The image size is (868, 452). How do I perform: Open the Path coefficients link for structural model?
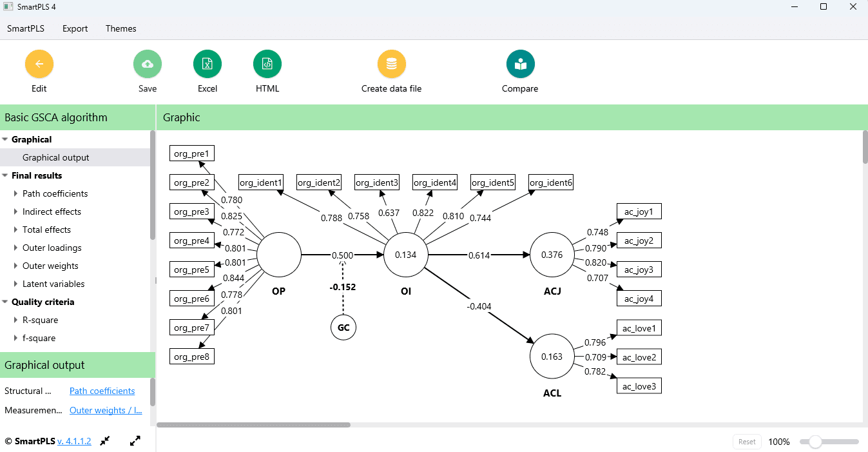[102, 391]
